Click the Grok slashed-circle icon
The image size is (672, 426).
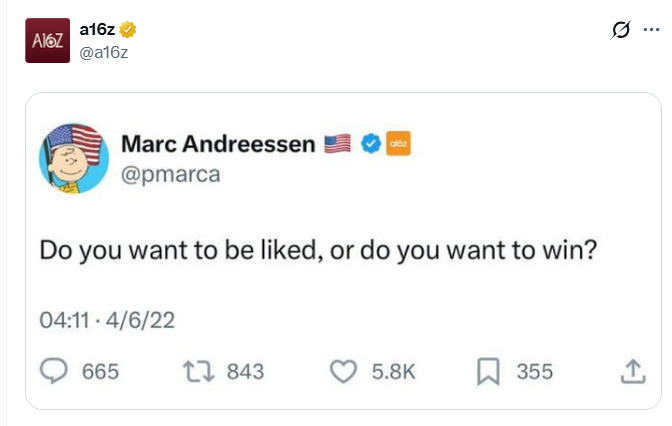(621, 30)
